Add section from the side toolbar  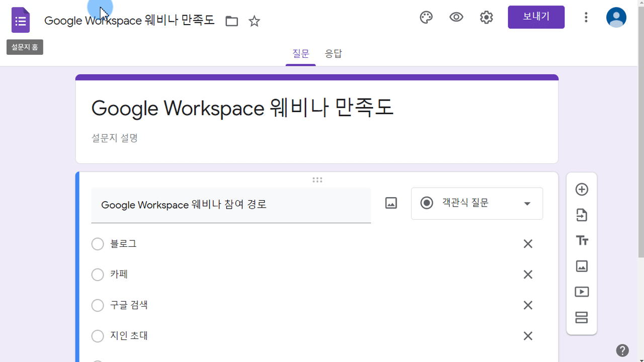(582, 318)
